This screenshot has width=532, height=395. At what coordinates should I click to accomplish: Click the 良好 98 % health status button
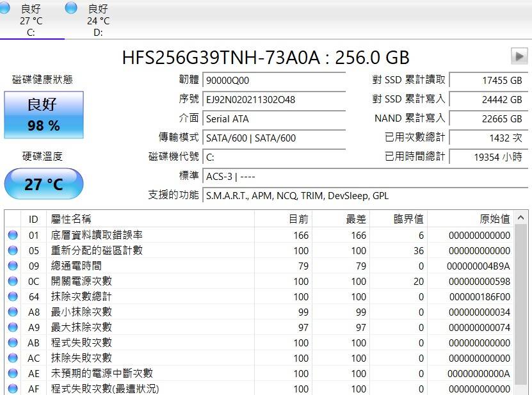pyautogui.click(x=44, y=115)
